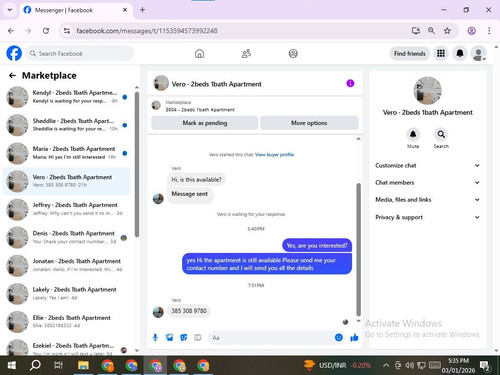Click the Find friends button
The image size is (500, 375).
click(x=410, y=53)
